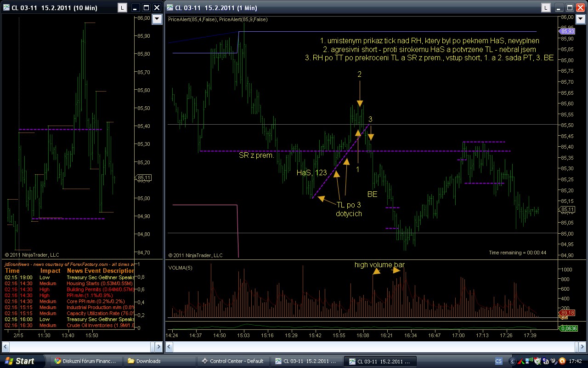Open the price-axis dropdown in the 10 Min chart
The image size is (588, 368).
pyautogui.click(x=157, y=19)
